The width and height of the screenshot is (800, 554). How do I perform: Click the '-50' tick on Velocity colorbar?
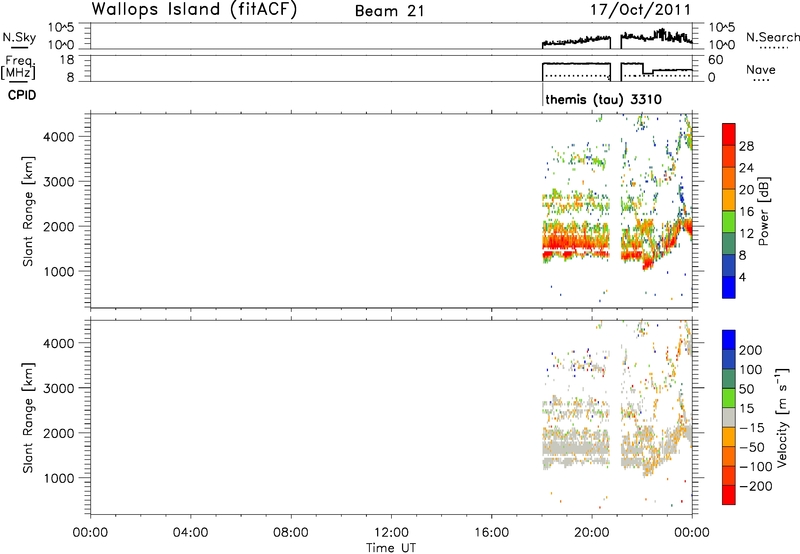coord(752,447)
